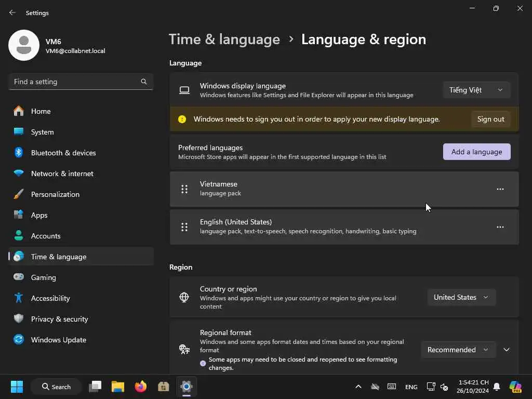Open the Personalization brush icon
This screenshot has width=532, height=399.
click(19, 194)
